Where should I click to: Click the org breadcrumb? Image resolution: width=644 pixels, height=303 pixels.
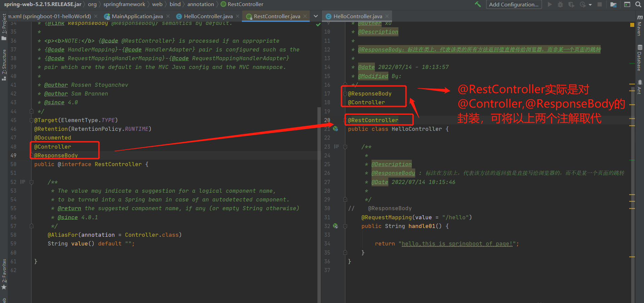tap(92, 4)
